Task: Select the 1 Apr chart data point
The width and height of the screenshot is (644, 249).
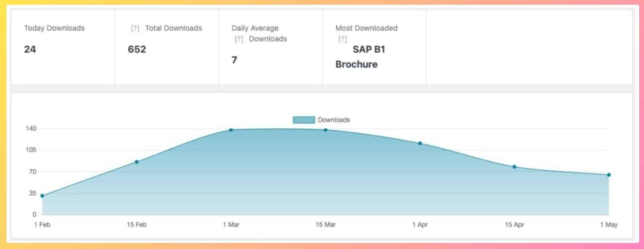Action: click(420, 144)
